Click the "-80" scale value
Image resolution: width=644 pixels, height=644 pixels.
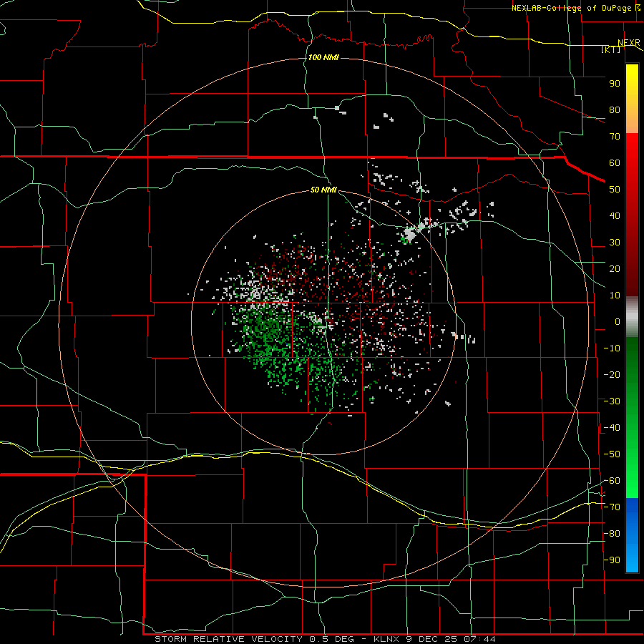[x=612, y=534]
